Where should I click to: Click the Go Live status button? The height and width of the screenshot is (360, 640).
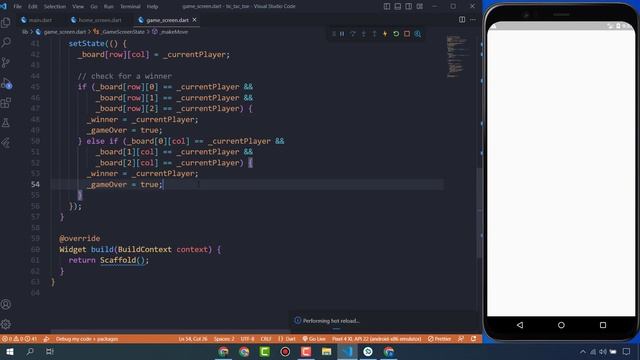point(314,339)
